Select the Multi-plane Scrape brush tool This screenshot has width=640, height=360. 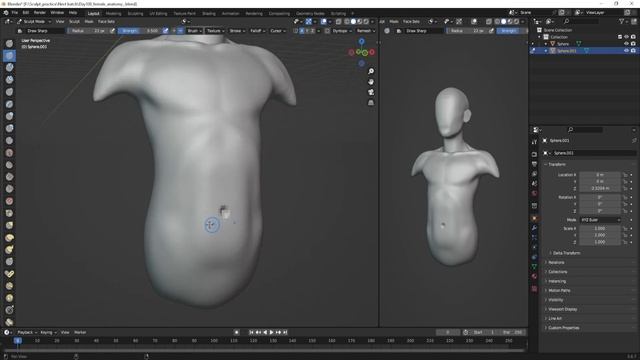tap(9, 201)
